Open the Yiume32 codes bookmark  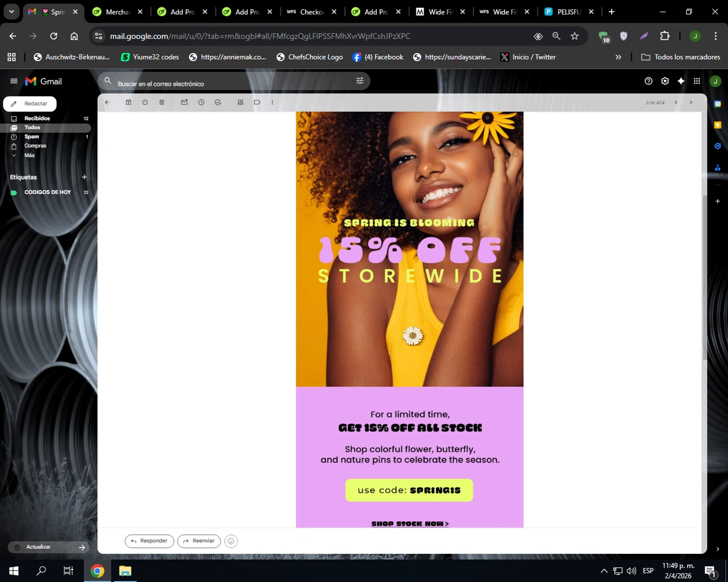click(x=150, y=57)
